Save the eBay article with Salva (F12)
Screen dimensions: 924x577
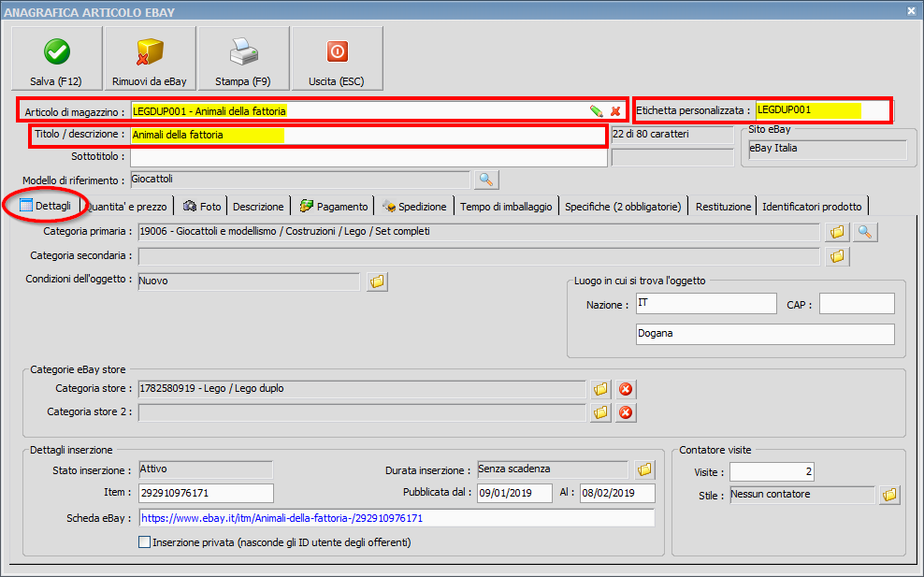tap(56, 58)
